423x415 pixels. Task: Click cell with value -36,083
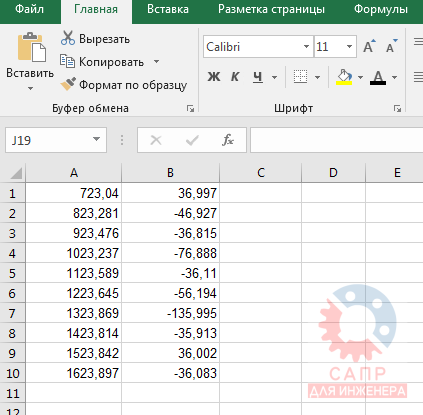tap(170, 373)
